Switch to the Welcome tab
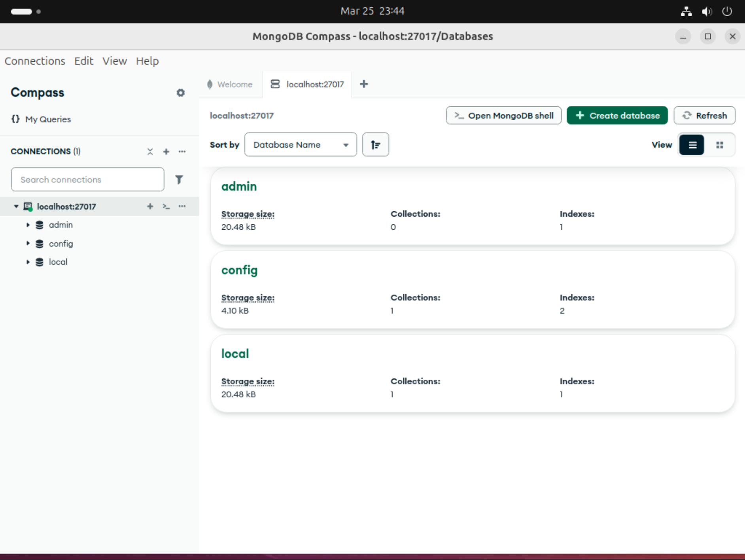The width and height of the screenshot is (745, 560). [230, 84]
